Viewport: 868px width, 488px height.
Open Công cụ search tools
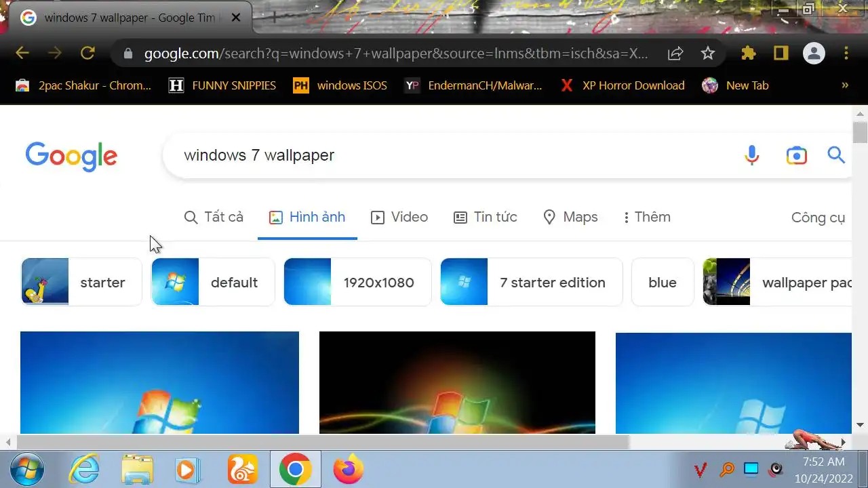click(x=818, y=218)
